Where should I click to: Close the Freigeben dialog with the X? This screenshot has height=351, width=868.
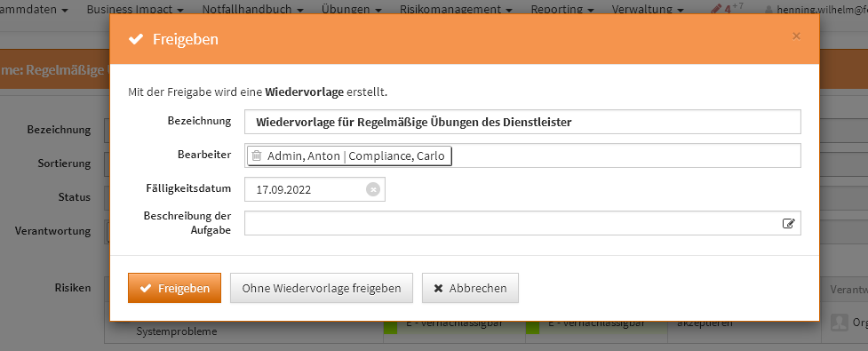[796, 36]
